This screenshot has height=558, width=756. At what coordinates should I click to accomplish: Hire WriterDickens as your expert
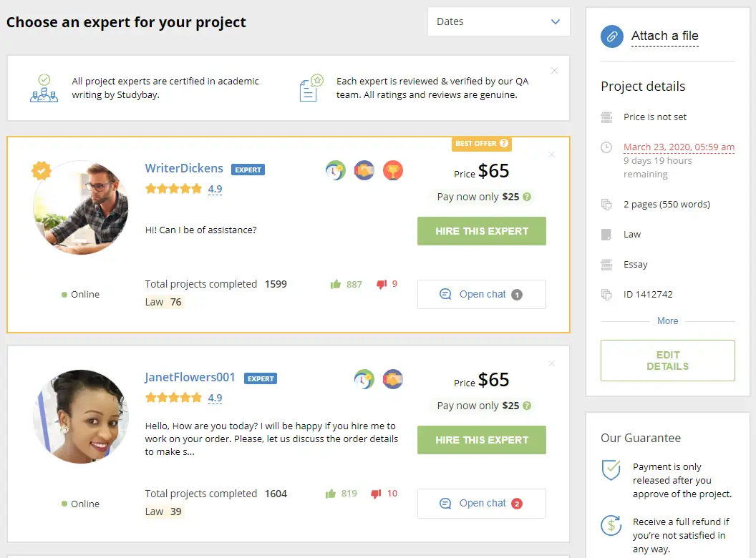pos(481,231)
